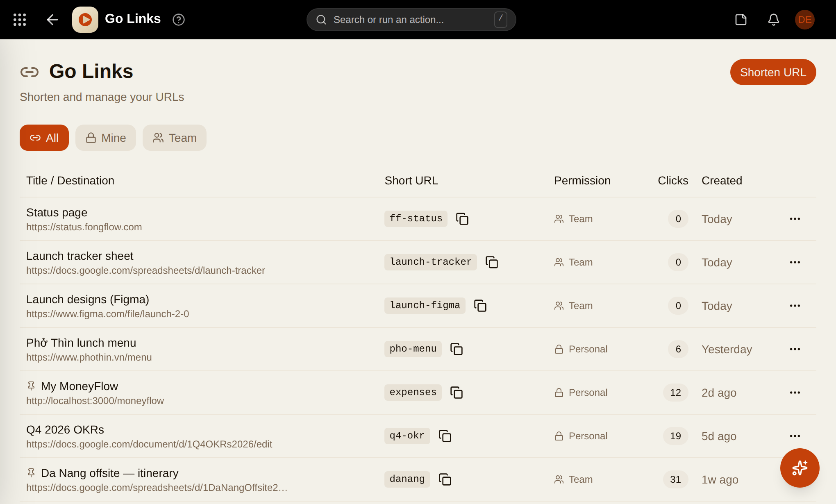The height and width of the screenshot is (504, 836).
Task: Open the phothin.vn/menu destination link
Action: coord(89,357)
